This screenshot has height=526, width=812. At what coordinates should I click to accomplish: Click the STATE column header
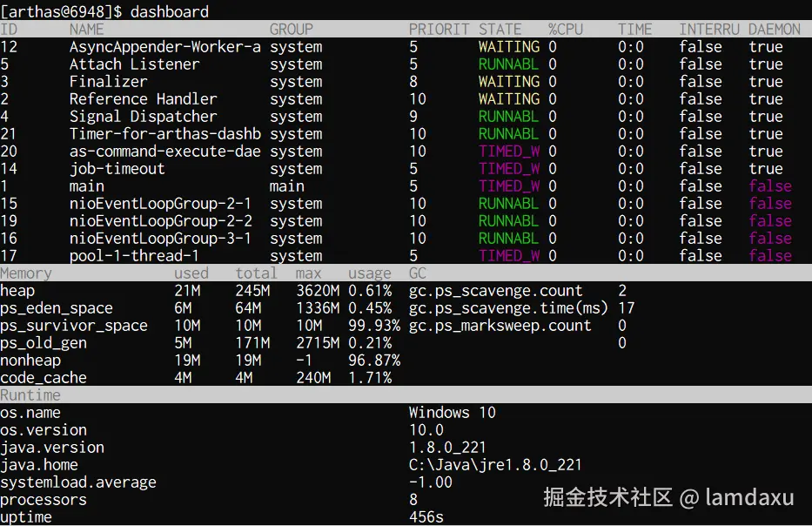(500, 29)
